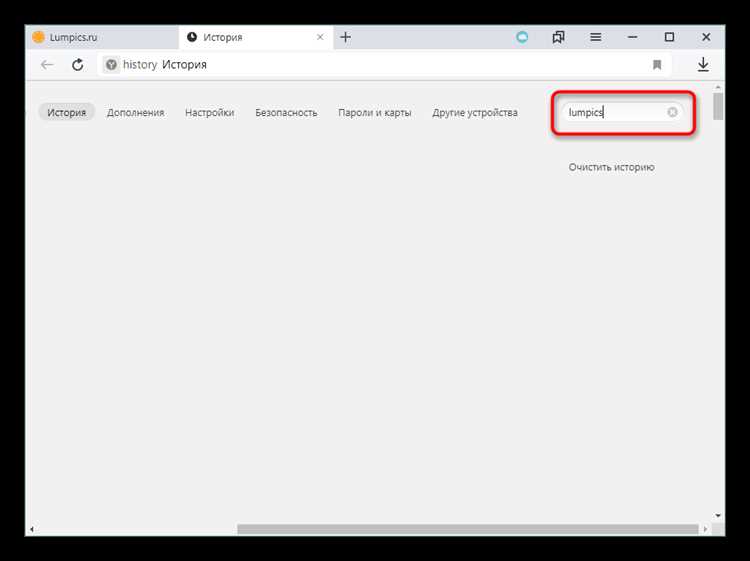The height and width of the screenshot is (561, 750).
Task: Click the vertical scrollbar down arrow
Action: pos(718,515)
